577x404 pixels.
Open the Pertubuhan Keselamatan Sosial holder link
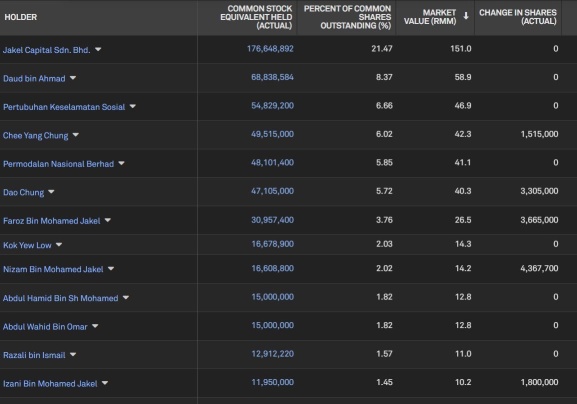[64, 107]
